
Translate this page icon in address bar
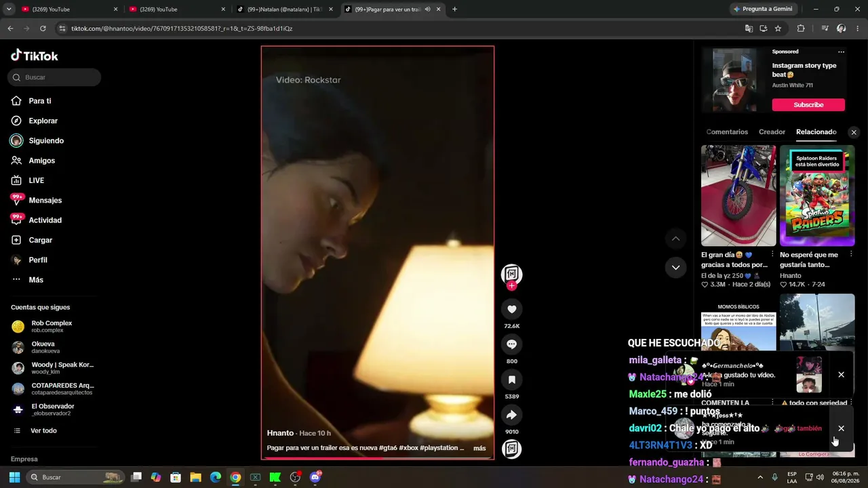(x=749, y=28)
